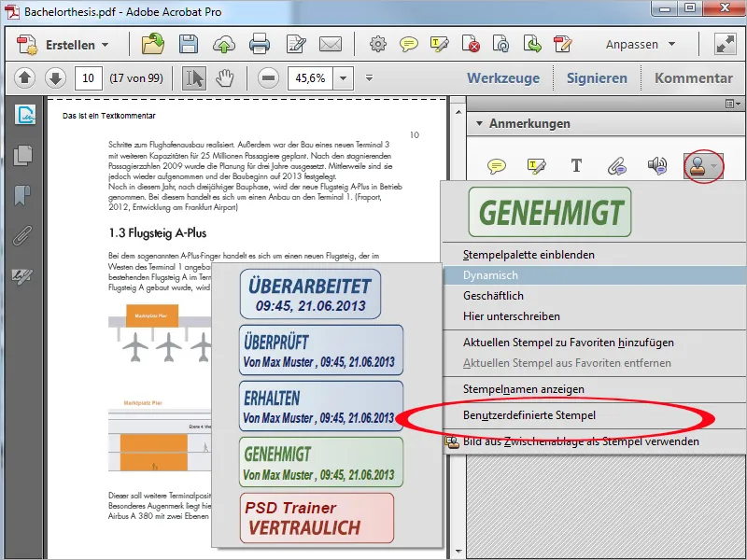747x560 pixels.
Task: Pick the large GENEHMIGT stamp preview
Action: tap(550, 212)
